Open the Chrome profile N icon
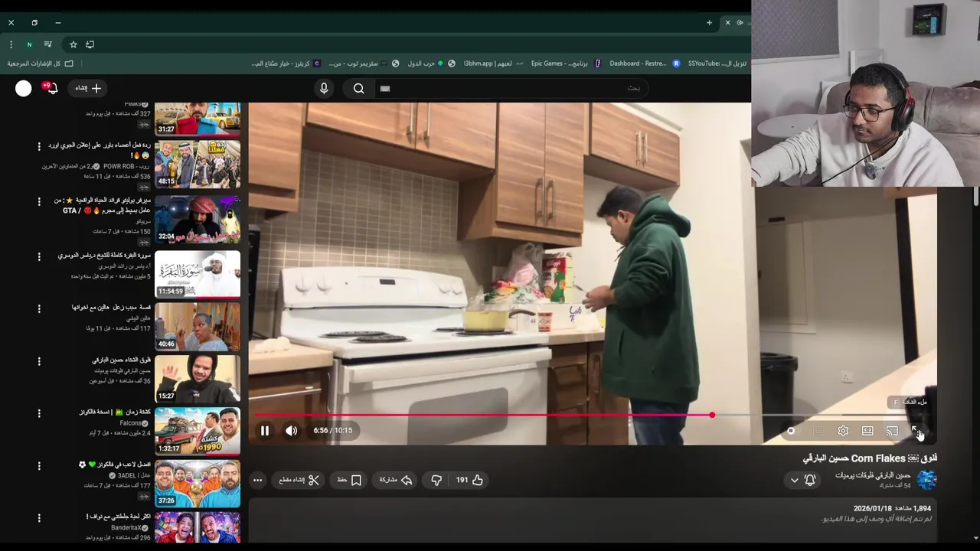Screen dimensions: 980x551 tap(29, 44)
